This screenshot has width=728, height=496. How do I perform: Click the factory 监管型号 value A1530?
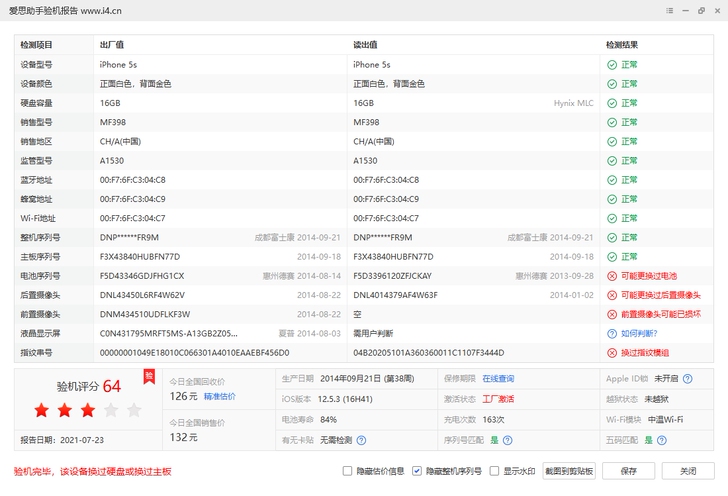pyautogui.click(x=112, y=161)
